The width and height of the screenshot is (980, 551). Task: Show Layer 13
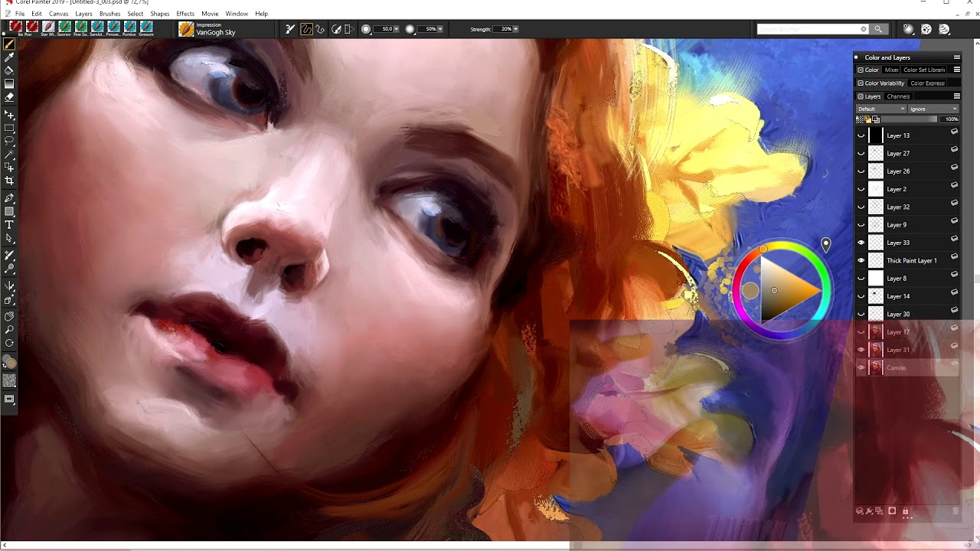[x=861, y=135]
